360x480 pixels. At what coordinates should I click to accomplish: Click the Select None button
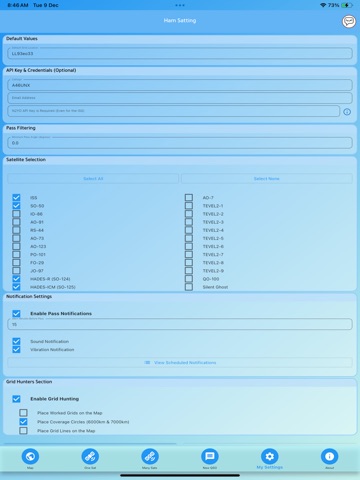[x=267, y=179]
